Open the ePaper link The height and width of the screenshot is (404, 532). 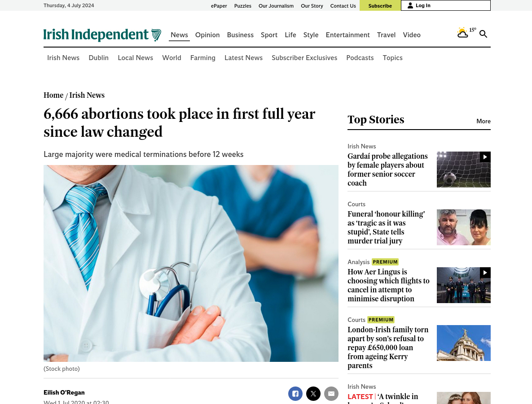pos(219,6)
